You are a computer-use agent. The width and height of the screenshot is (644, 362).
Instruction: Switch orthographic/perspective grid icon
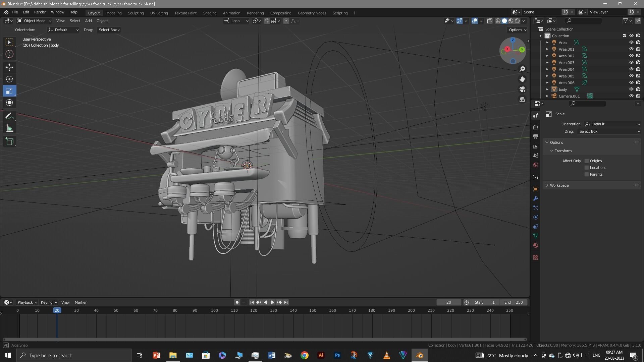[x=522, y=99]
